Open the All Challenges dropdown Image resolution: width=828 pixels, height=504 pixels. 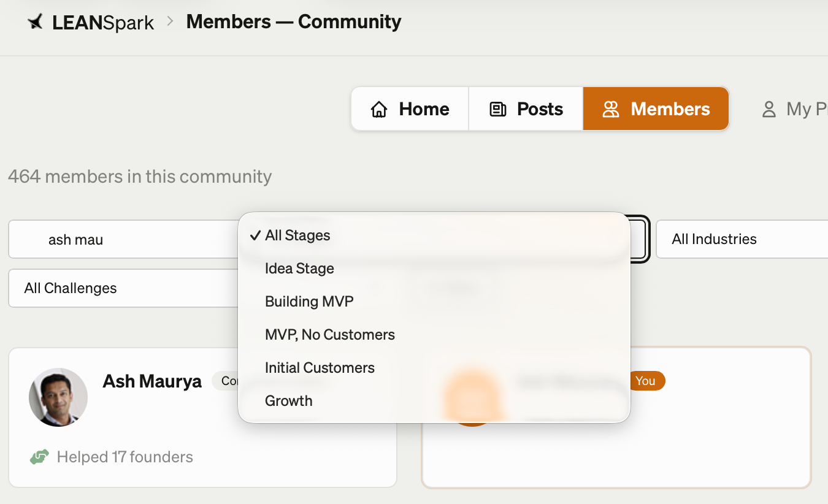70,288
